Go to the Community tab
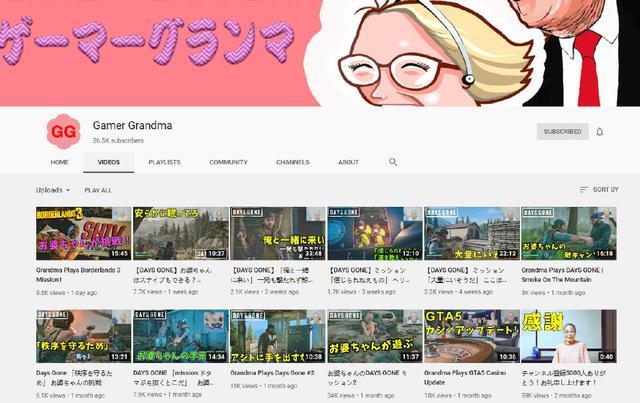Screen dimensions: 640x403 click(229, 162)
